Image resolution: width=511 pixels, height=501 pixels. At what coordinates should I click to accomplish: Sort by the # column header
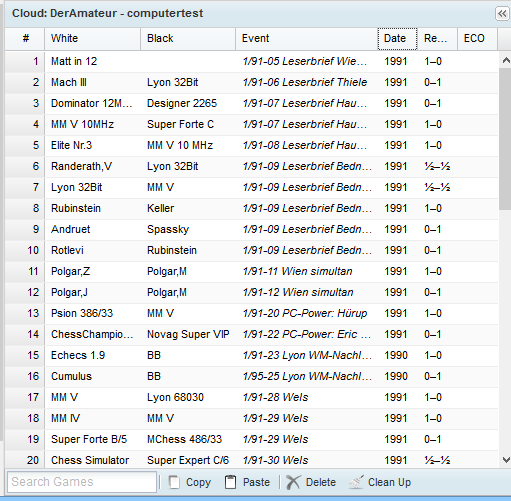click(25, 38)
